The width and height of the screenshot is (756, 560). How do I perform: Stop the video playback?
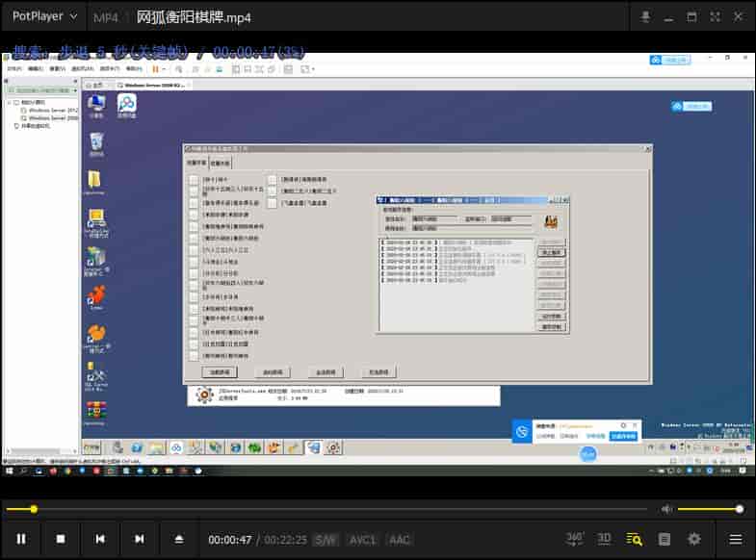61,539
